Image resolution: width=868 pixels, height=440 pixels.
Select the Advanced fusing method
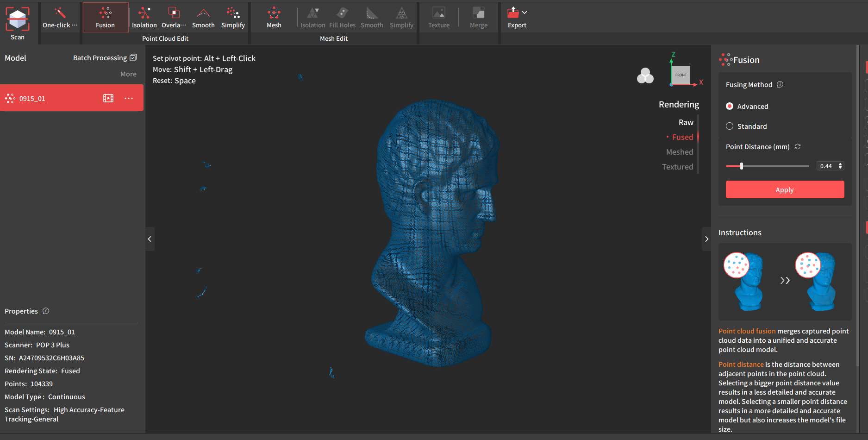730,106
